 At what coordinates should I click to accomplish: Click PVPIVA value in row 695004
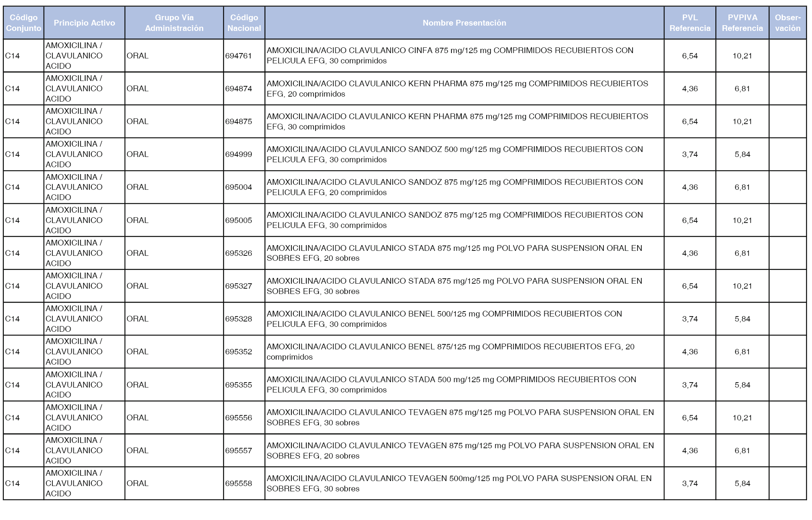click(x=742, y=187)
